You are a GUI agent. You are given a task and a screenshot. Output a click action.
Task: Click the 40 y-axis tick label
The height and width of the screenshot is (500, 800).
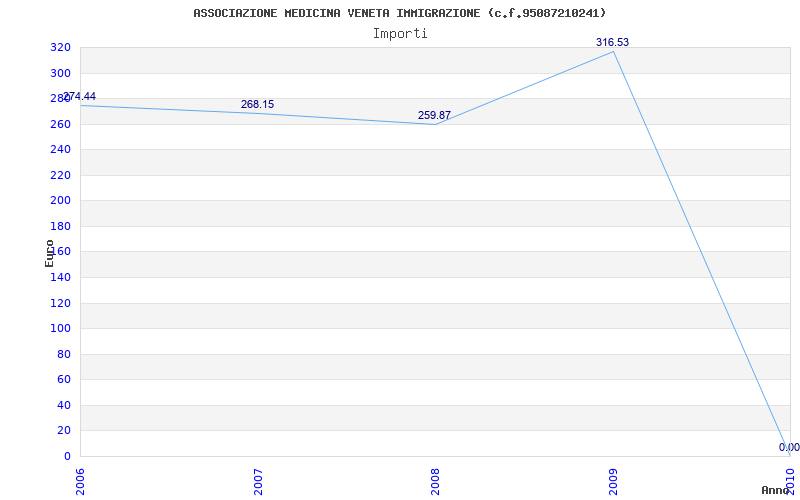63,406
